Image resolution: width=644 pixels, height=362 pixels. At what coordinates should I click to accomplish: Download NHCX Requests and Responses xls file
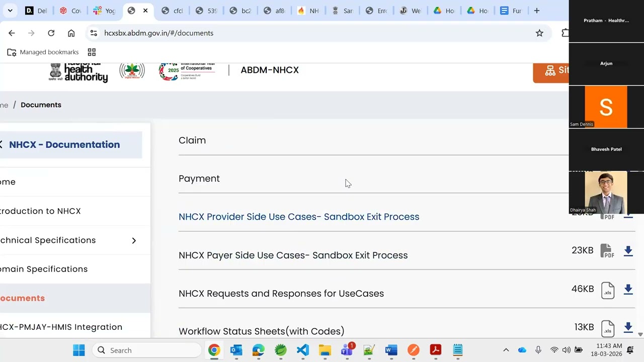coord(628,289)
